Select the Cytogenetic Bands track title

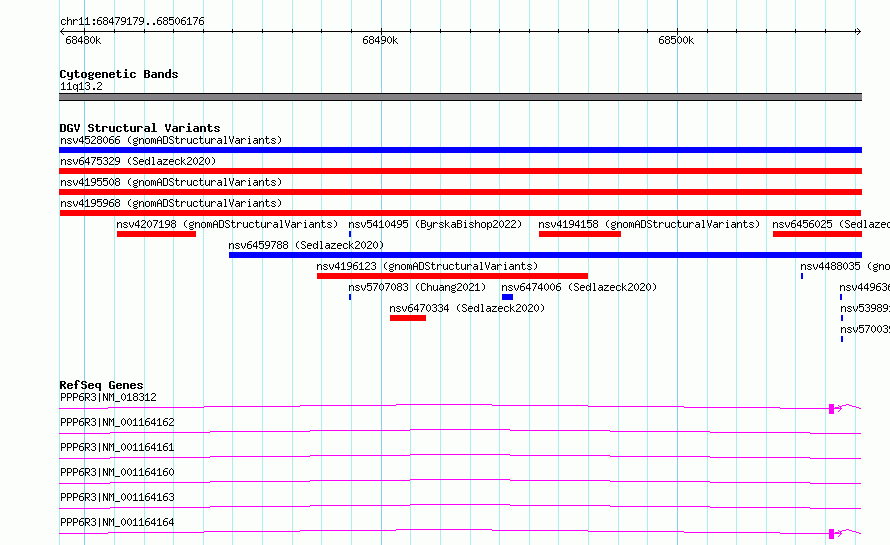tap(119, 74)
